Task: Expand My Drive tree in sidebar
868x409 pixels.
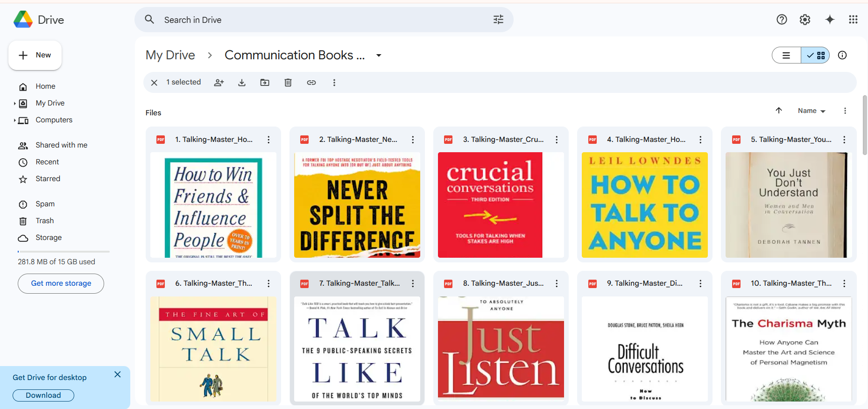Action: tap(14, 103)
